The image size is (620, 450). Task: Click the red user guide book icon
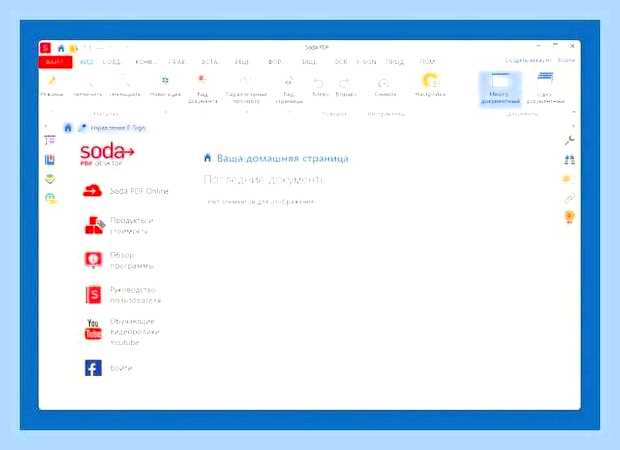tap(94, 295)
